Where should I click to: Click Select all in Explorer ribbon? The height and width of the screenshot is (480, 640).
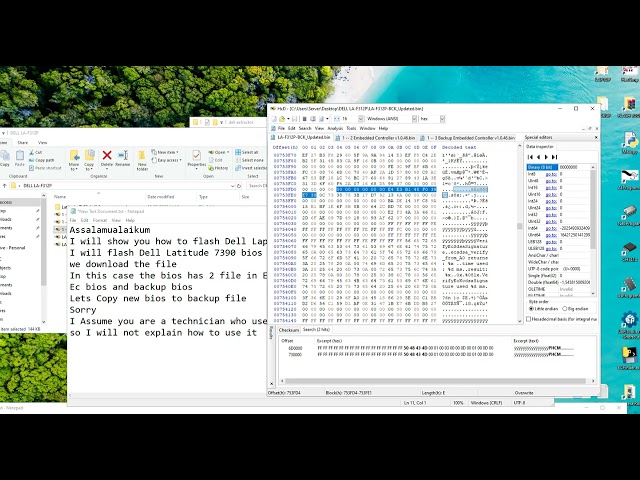pos(247,152)
